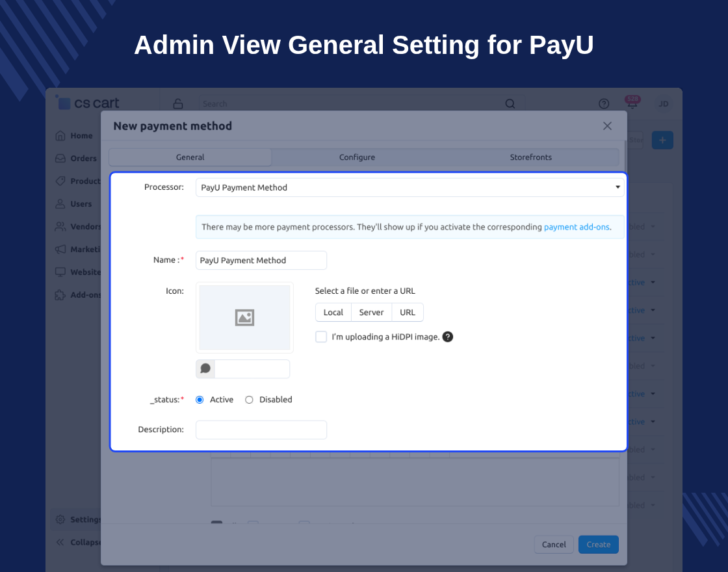Image resolution: width=728 pixels, height=572 pixels.
Task: Create the payment method
Action: point(599,545)
